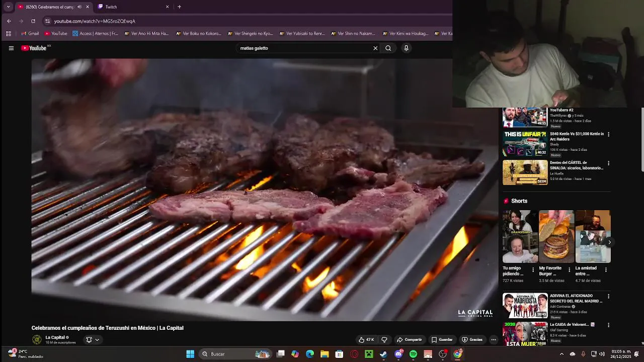Open the THIS IS UNFAIR video thumbnail

pos(525,144)
